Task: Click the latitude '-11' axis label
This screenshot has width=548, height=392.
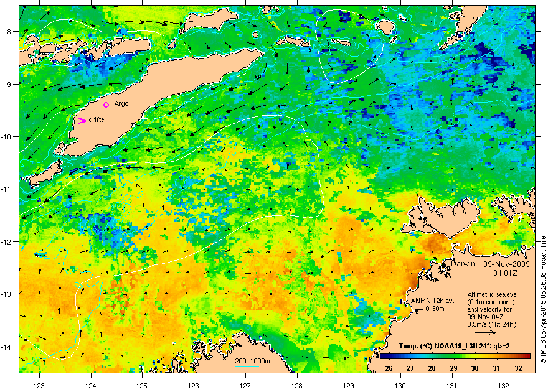Action: pyautogui.click(x=7, y=189)
